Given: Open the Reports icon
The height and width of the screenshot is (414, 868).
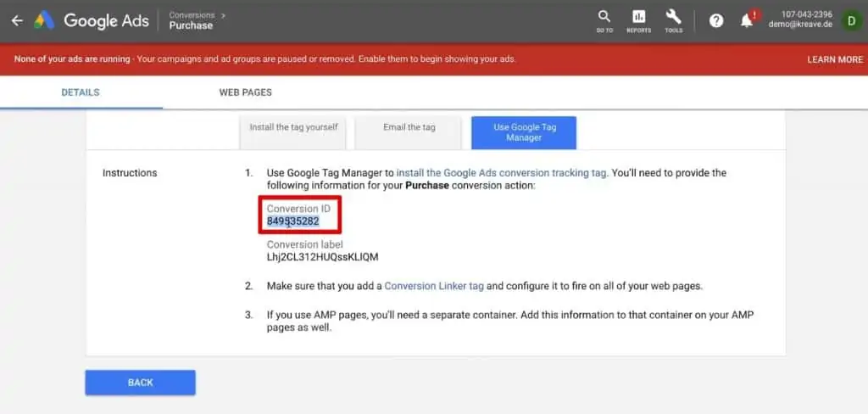Looking at the screenshot, I should coord(639,21).
